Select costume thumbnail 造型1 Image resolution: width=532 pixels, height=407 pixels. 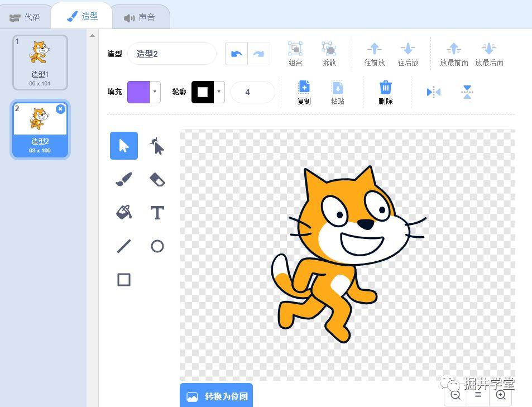point(40,63)
